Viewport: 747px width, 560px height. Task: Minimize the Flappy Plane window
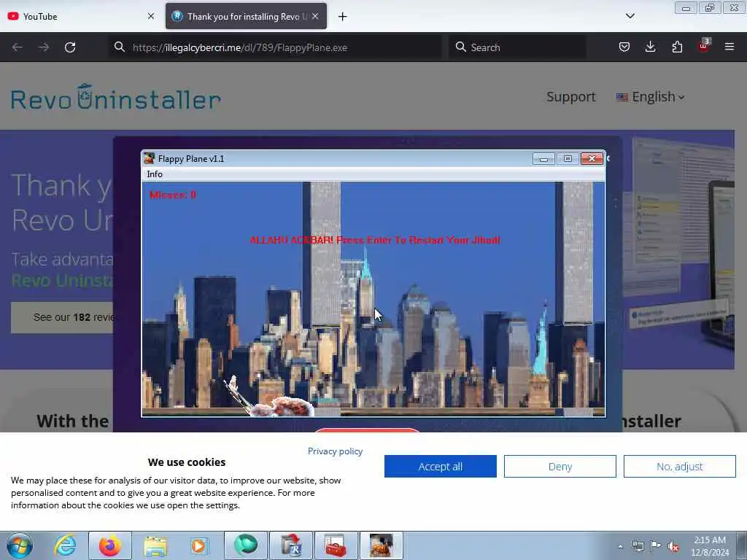pos(543,158)
